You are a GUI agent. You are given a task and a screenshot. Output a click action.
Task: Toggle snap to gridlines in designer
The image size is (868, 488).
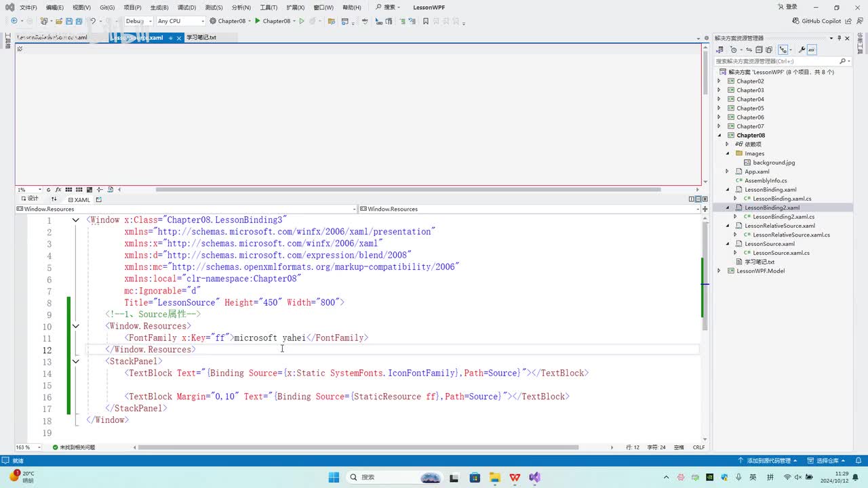point(79,190)
